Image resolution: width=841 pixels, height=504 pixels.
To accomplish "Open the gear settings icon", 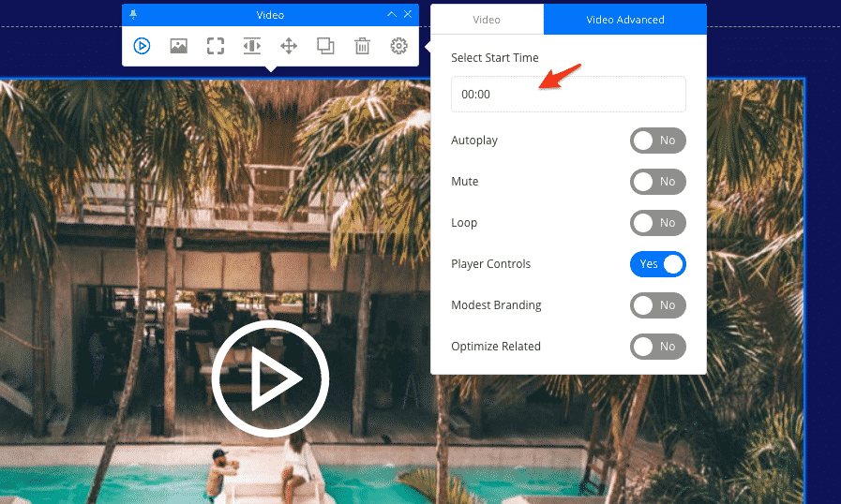I will [399, 46].
